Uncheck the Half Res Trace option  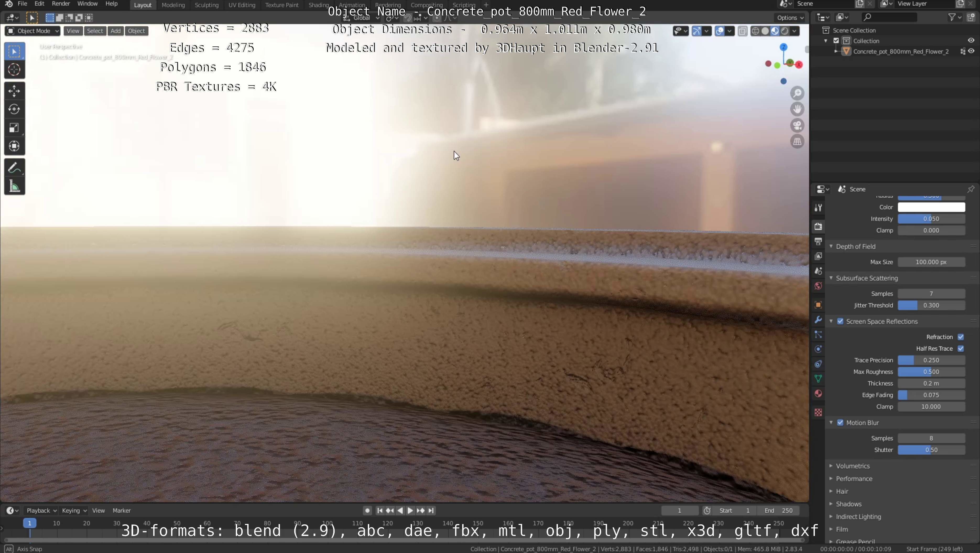(x=961, y=349)
